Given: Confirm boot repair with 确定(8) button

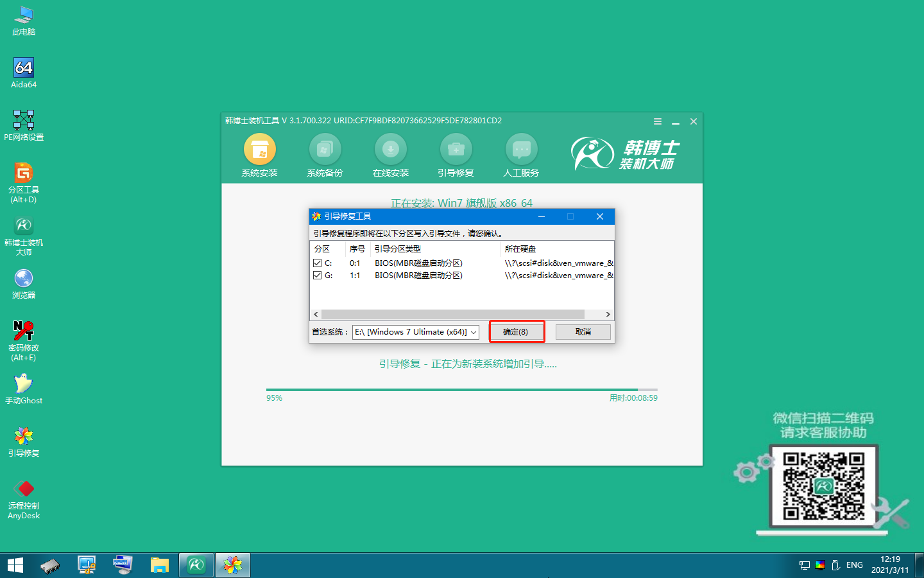Looking at the screenshot, I should point(517,331).
